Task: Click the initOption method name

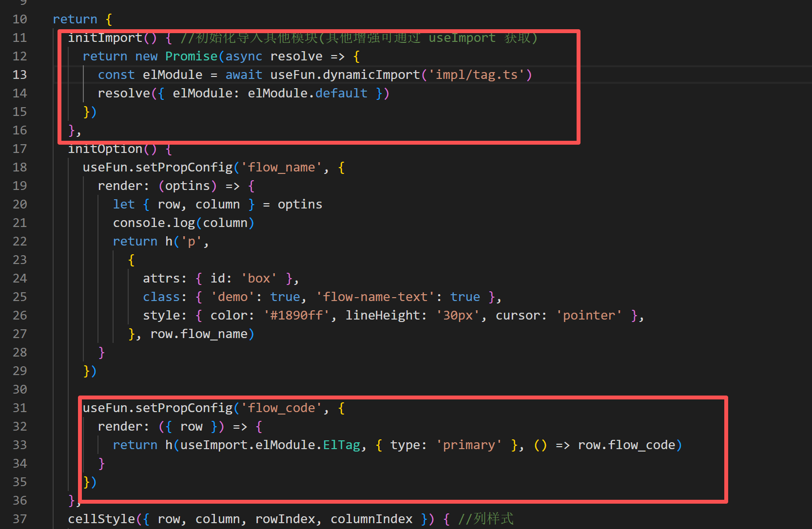Action: point(105,149)
